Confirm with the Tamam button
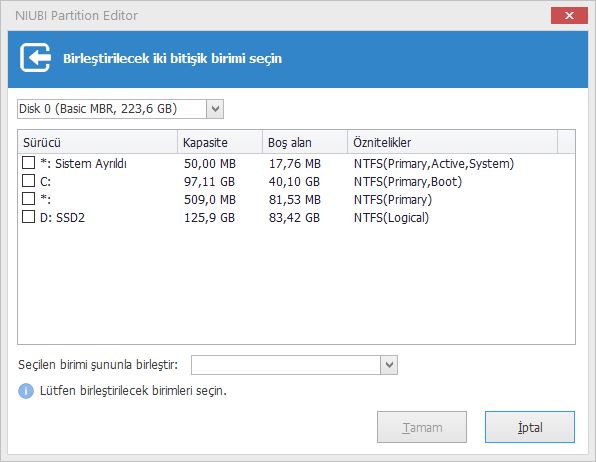The image size is (596, 462). (422, 427)
